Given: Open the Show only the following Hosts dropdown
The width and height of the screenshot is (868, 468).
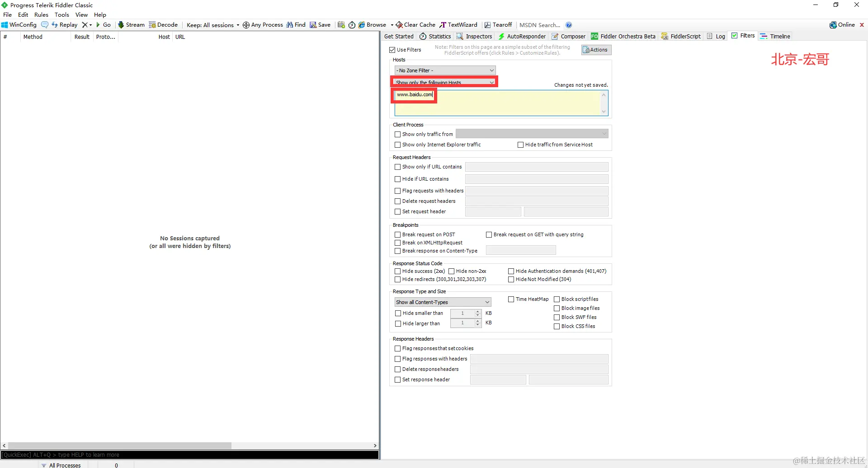Looking at the screenshot, I should pyautogui.click(x=445, y=82).
